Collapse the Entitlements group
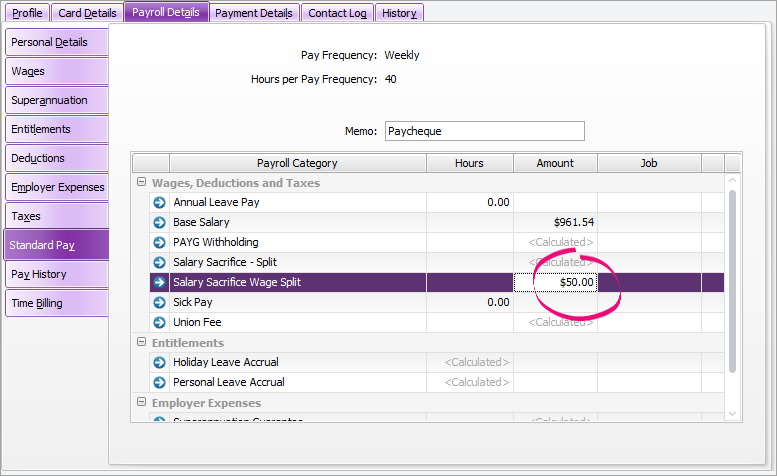Viewport: 777px width, 476px height. (142, 343)
